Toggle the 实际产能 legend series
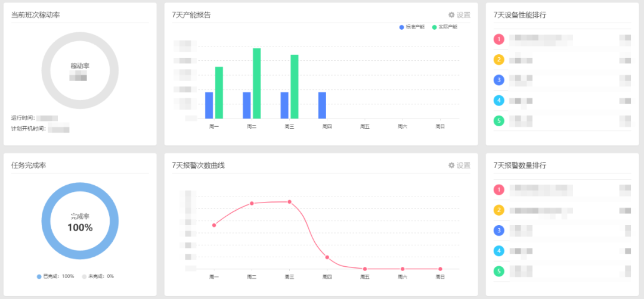 tap(444, 27)
